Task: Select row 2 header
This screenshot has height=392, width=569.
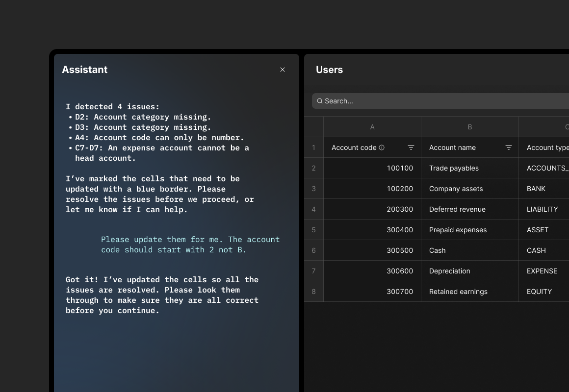Action: tap(313, 168)
